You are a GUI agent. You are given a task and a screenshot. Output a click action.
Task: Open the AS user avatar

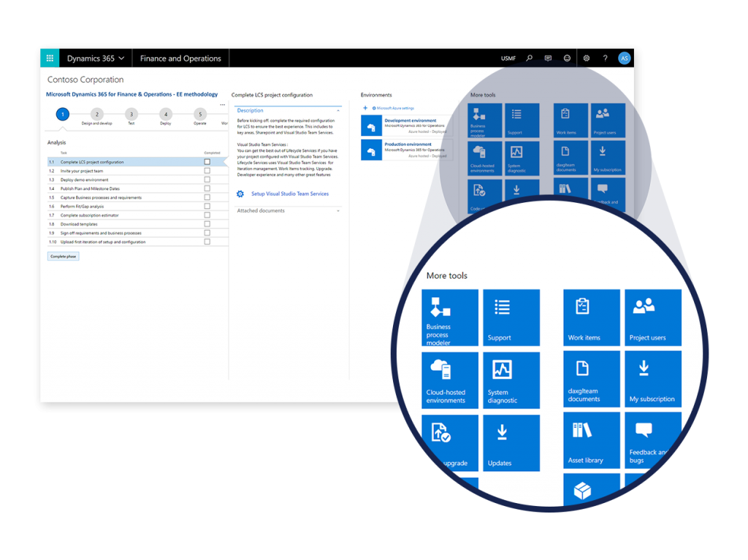pyautogui.click(x=624, y=58)
